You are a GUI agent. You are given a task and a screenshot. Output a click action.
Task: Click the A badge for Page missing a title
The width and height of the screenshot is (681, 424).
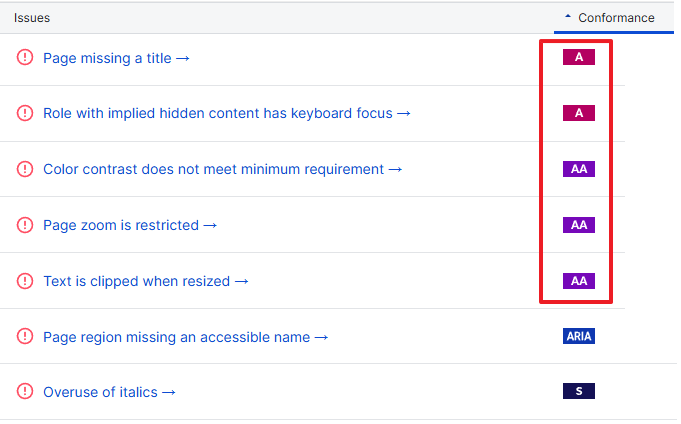point(579,57)
